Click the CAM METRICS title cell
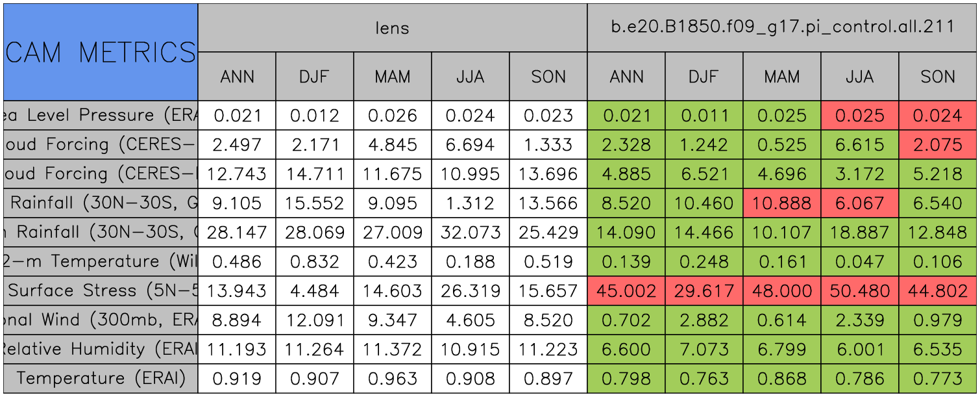 (101, 52)
